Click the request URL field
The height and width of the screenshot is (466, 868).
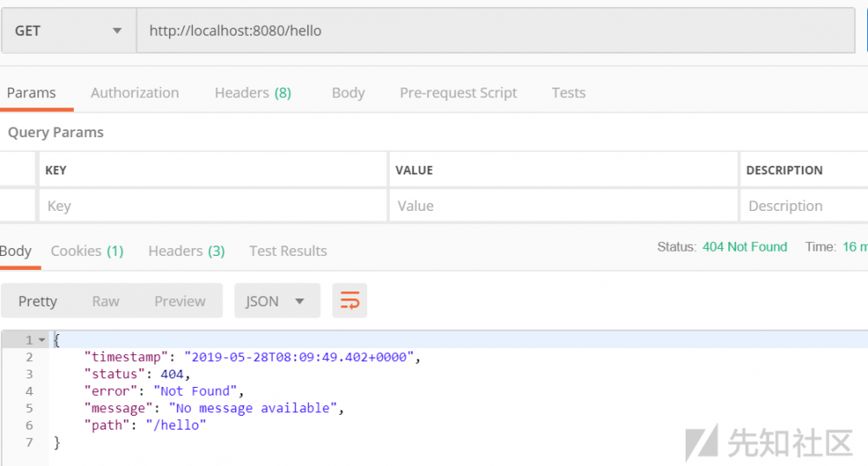point(495,31)
